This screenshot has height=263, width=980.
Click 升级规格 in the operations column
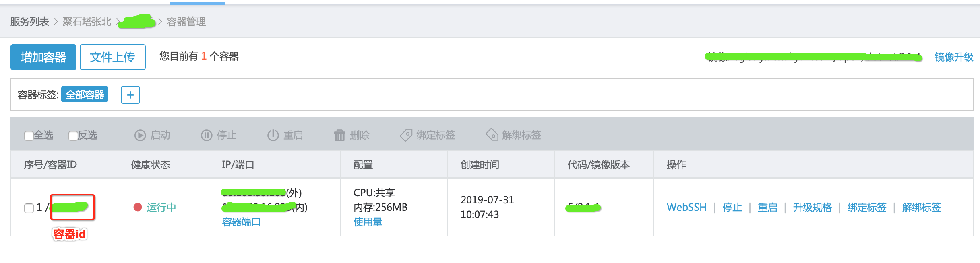click(x=812, y=208)
